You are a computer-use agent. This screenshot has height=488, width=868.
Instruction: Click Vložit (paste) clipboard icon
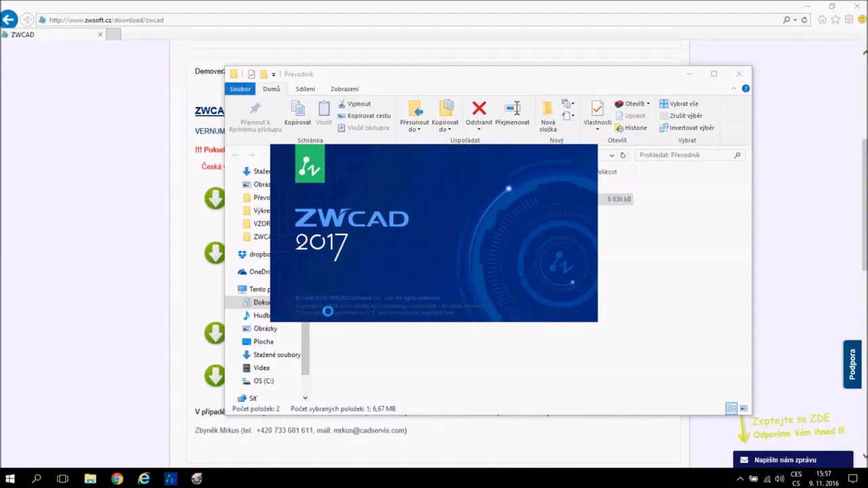tap(324, 108)
